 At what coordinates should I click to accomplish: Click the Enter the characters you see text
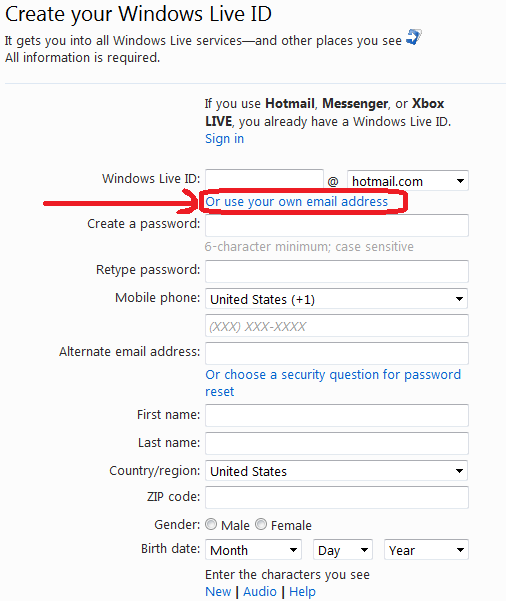[287, 575]
